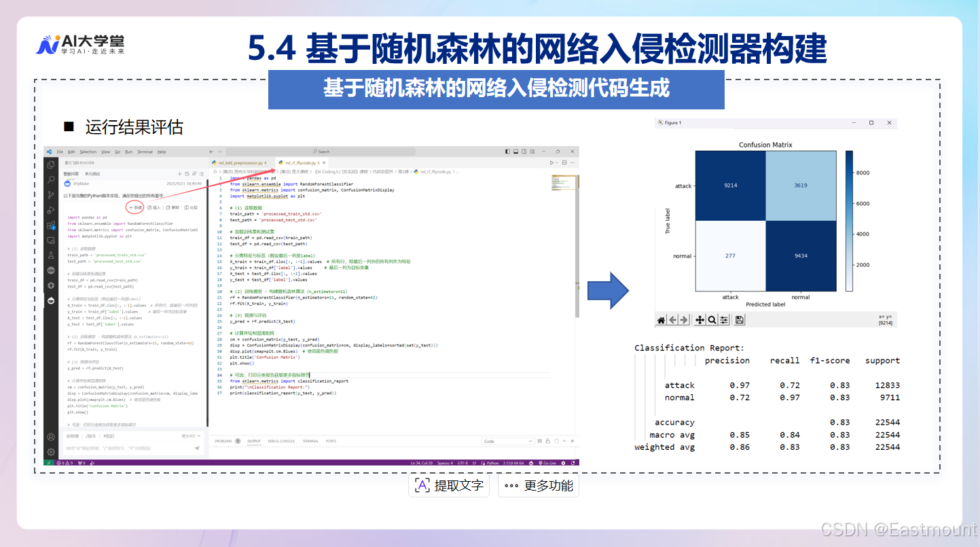Open chat history clock icon
The image size is (980, 547).
[x=187, y=174]
